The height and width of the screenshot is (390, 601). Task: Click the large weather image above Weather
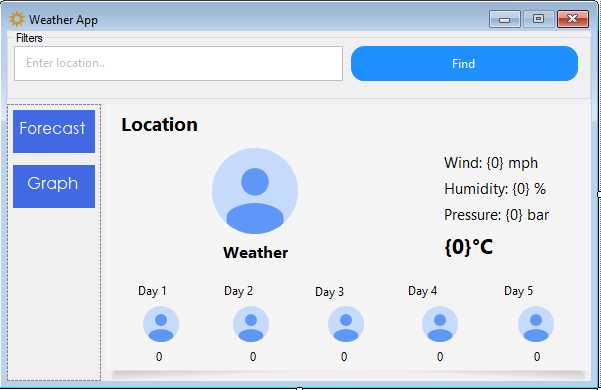(x=255, y=191)
